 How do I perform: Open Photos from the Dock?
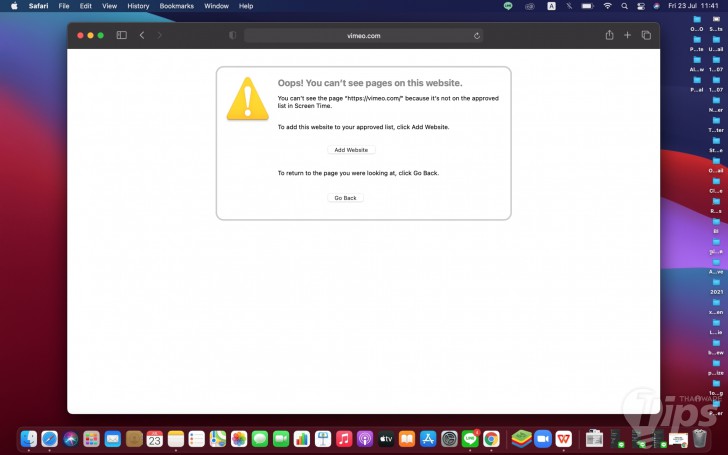coord(239,438)
